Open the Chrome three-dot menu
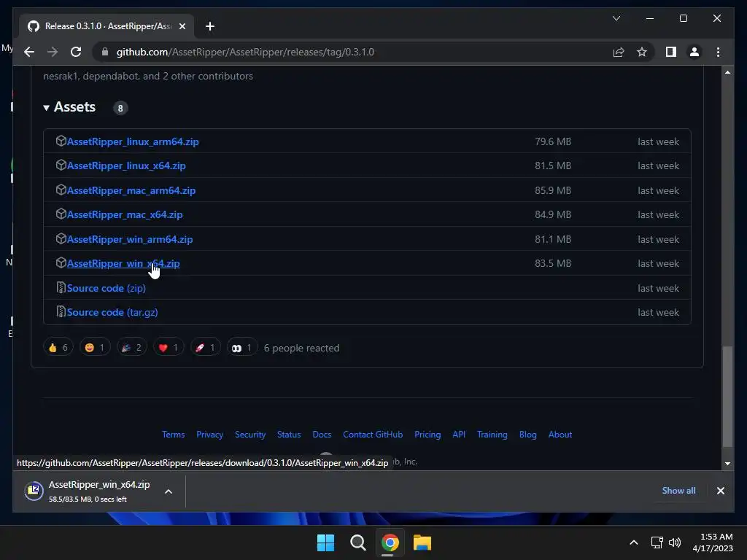 (718, 52)
